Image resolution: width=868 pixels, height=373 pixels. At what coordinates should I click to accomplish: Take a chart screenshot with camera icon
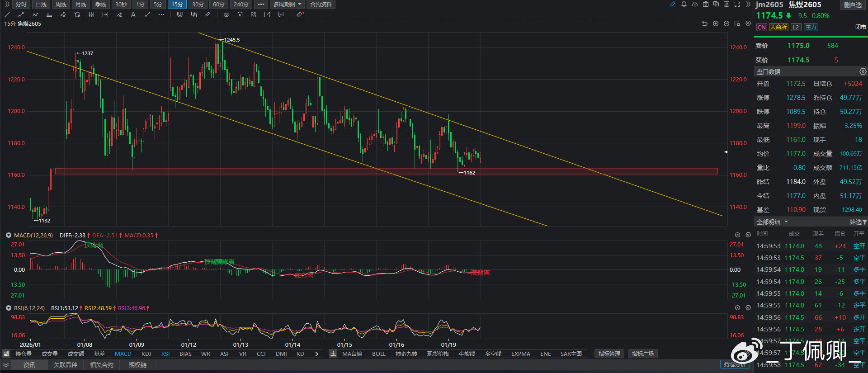coord(706,4)
